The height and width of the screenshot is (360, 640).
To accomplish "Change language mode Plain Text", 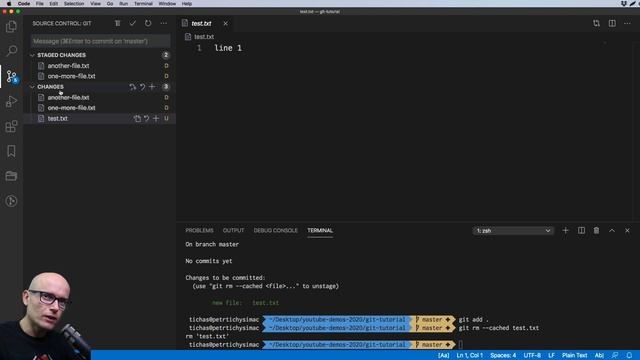I will click(x=574, y=356).
